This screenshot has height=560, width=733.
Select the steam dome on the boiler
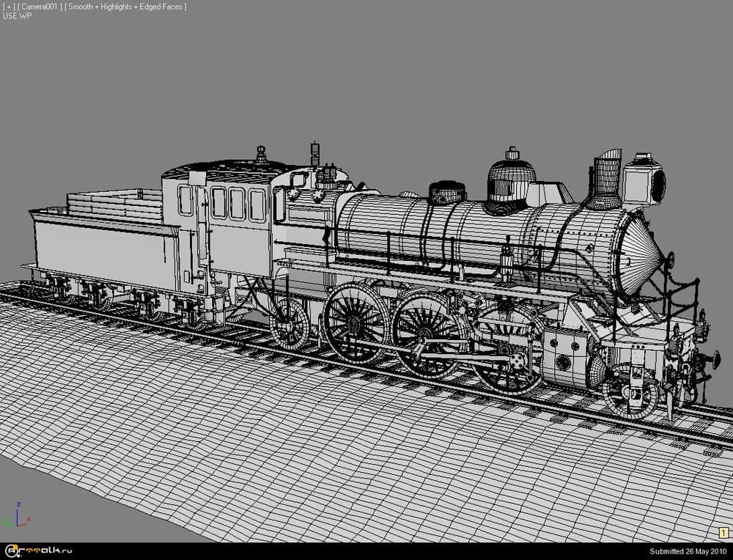coord(511,177)
